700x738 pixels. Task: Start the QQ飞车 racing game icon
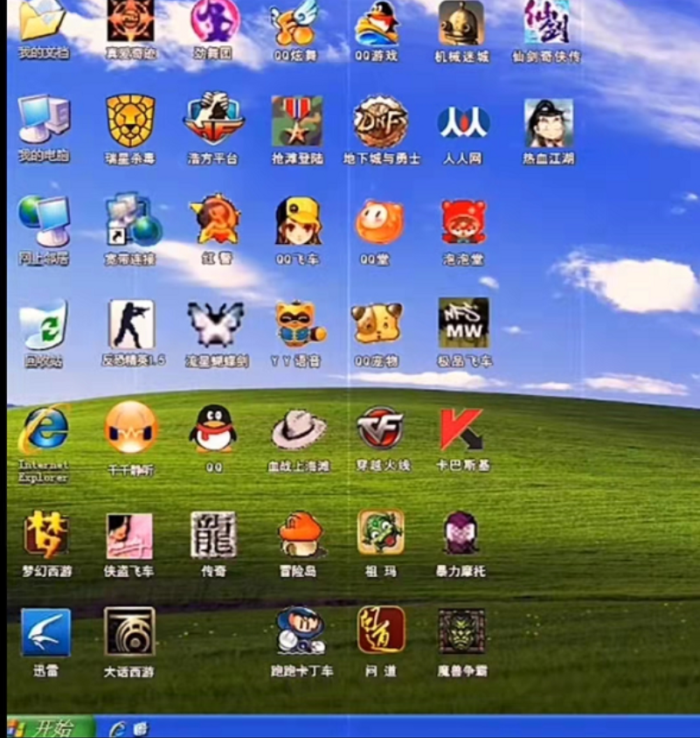point(298,221)
